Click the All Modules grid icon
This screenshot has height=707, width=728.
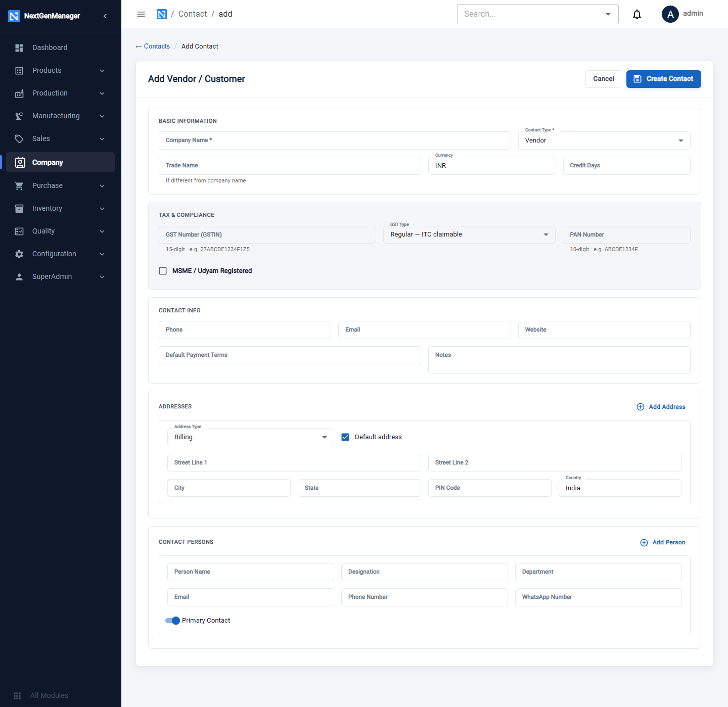(17, 695)
